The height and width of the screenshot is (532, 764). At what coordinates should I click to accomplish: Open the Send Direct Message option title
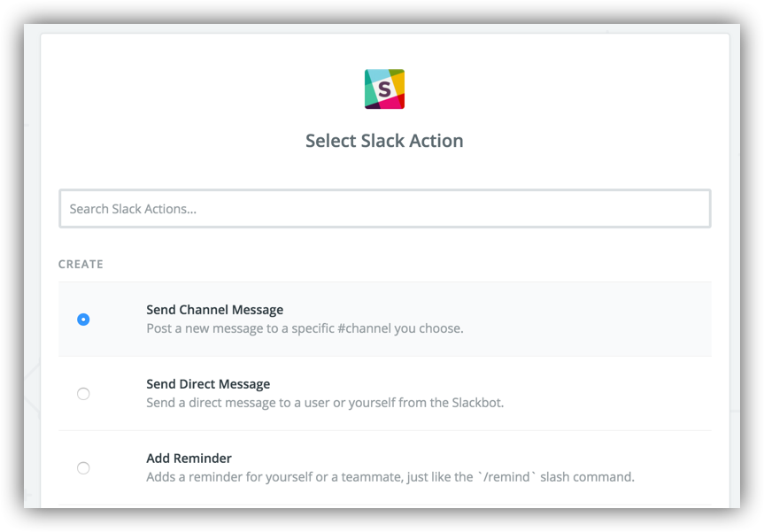point(208,384)
